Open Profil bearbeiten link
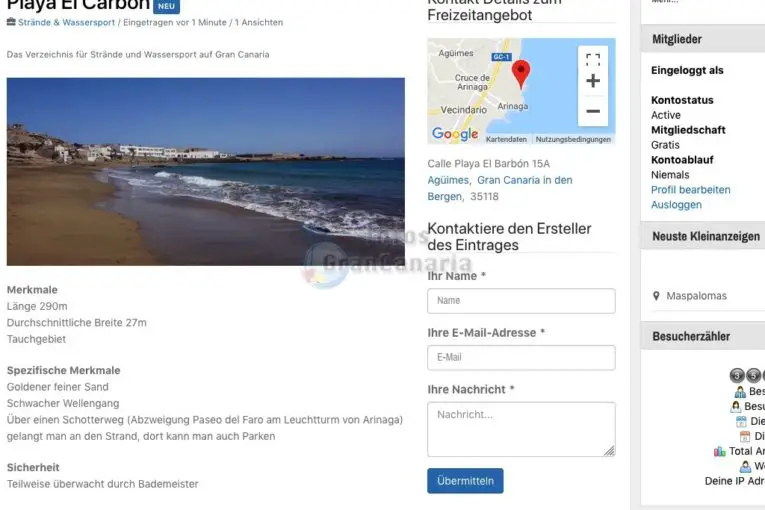 pos(690,190)
